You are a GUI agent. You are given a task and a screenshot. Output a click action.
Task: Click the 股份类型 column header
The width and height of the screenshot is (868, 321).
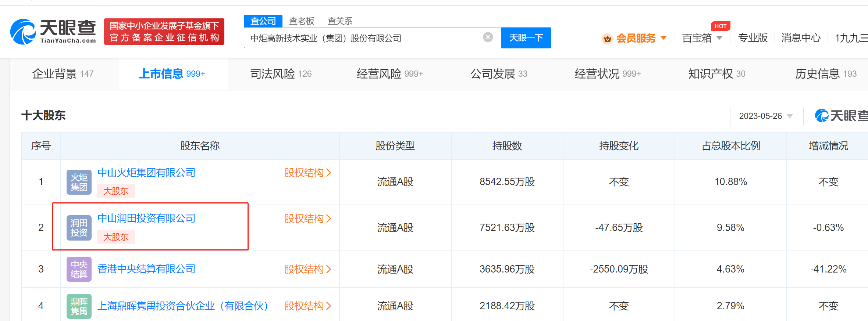pos(395,146)
